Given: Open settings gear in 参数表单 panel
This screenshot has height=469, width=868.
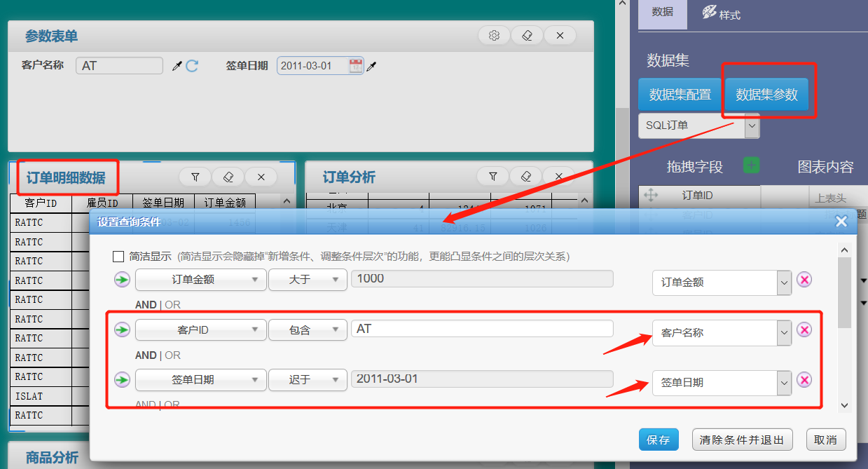Looking at the screenshot, I should 494,36.
